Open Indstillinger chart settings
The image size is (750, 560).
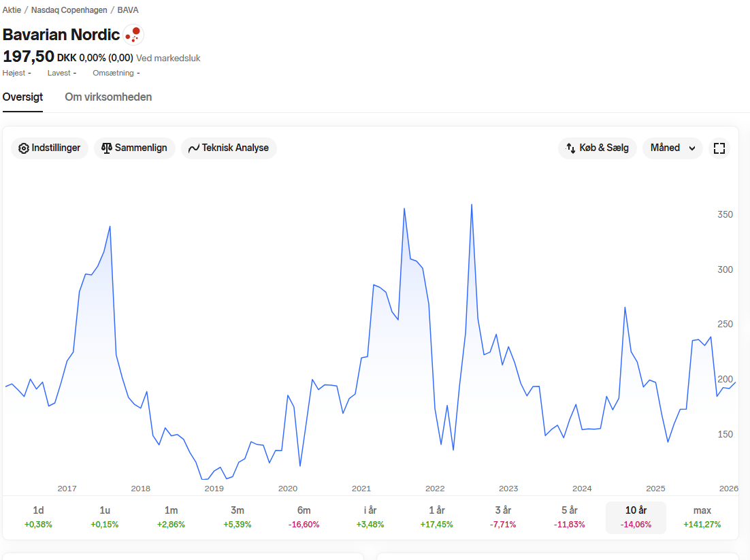click(50, 148)
